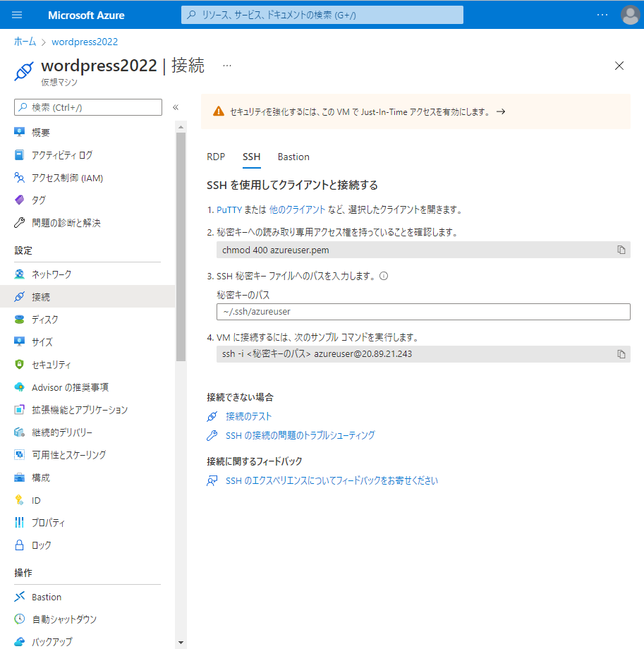644x649 pixels.
Task: Open SSH feedback link
Action: pyautogui.click(x=332, y=480)
